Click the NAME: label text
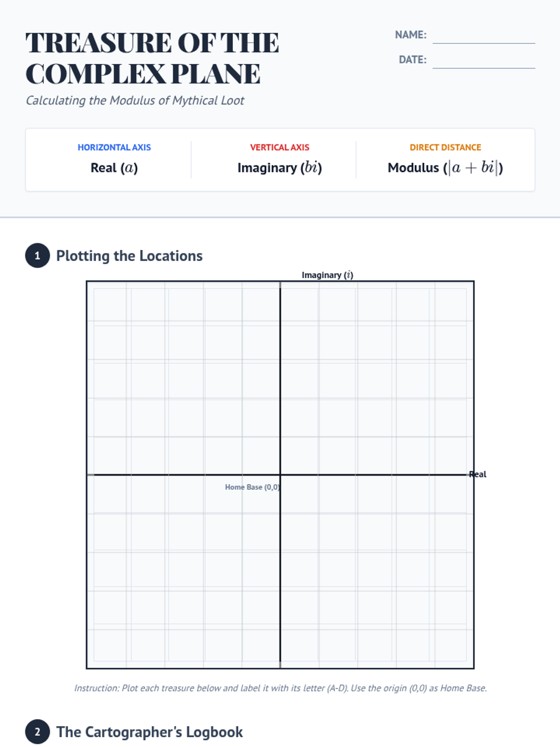The image size is (560, 747). tap(411, 35)
